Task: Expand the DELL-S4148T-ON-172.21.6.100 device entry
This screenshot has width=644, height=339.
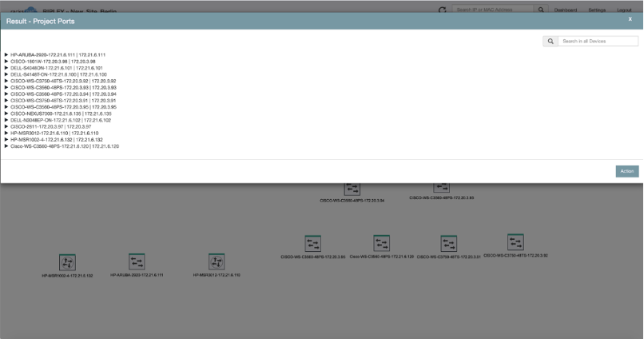Action: [6, 74]
